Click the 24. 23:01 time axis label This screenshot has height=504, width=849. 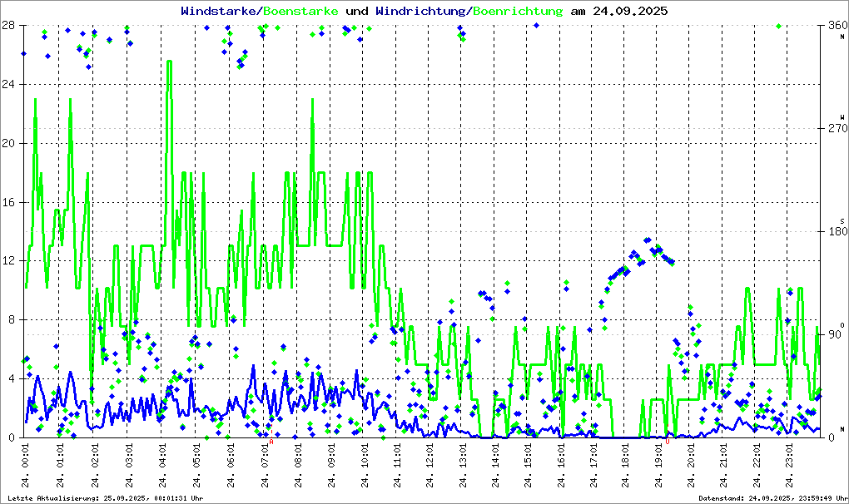(x=789, y=465)
